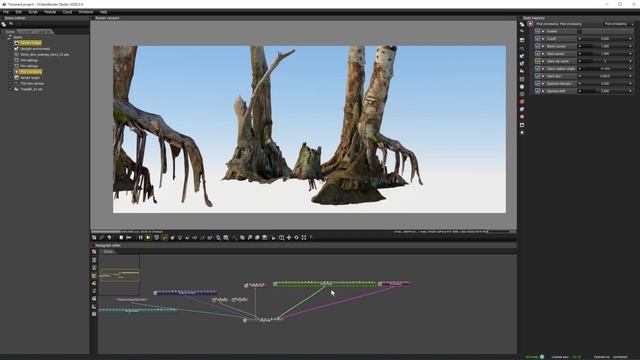
Task: Click the bottom star-like icon in Node inspector sidebar
Action: 522,133
